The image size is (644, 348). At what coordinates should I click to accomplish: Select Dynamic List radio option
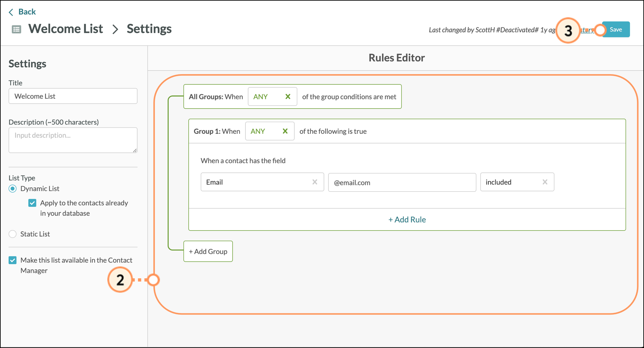click(13, 189)
